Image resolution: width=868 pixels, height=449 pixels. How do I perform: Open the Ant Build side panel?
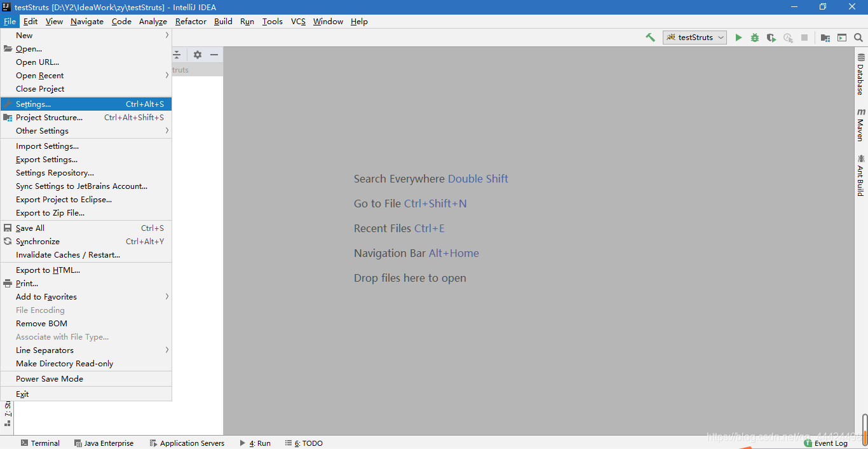pyautogui.click(x=861, y=175)
